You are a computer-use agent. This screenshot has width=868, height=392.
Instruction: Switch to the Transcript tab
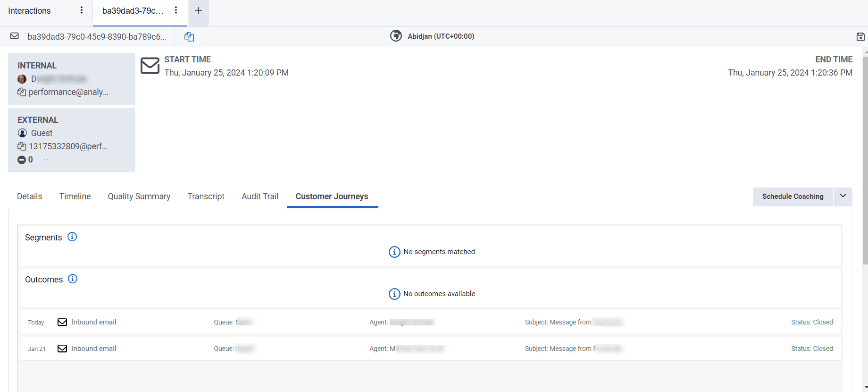206,196
